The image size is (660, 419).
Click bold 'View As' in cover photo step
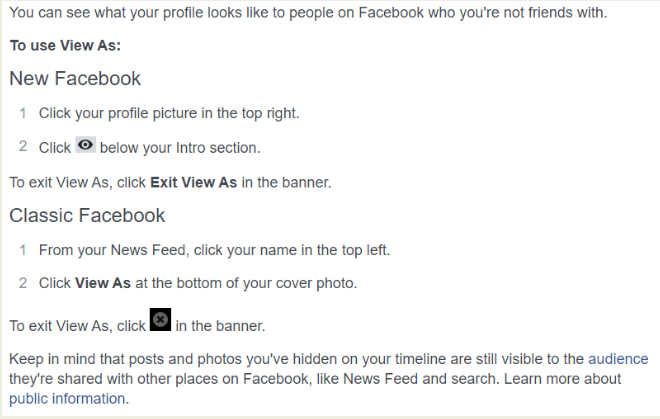(103, 283)
